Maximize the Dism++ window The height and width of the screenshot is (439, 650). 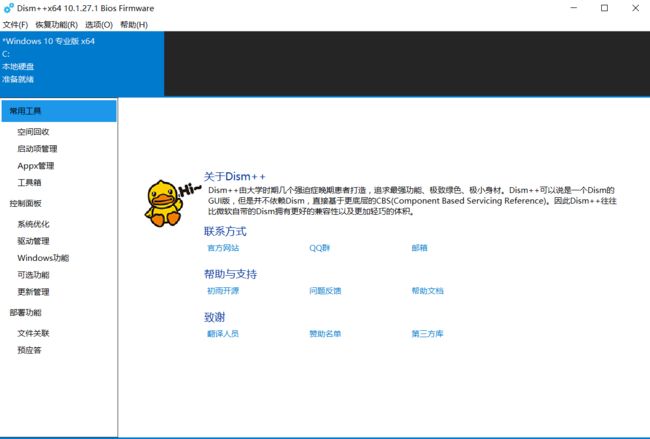pyautogui.click(x=604, y=8)
